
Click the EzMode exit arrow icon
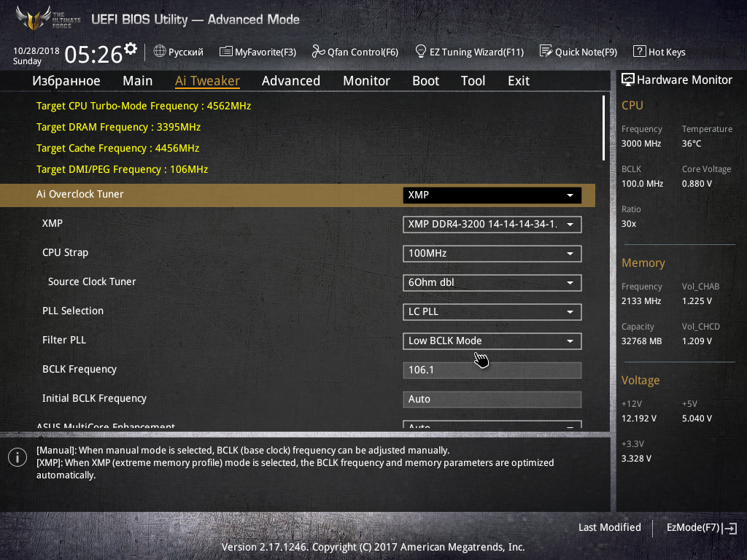[729, 528]
